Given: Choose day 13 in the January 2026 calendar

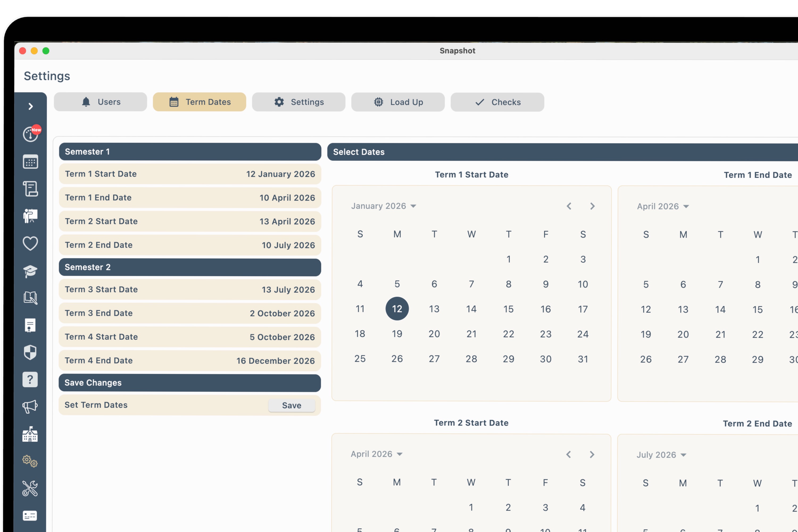Looking at the screenshot, I should coord(434,309).
